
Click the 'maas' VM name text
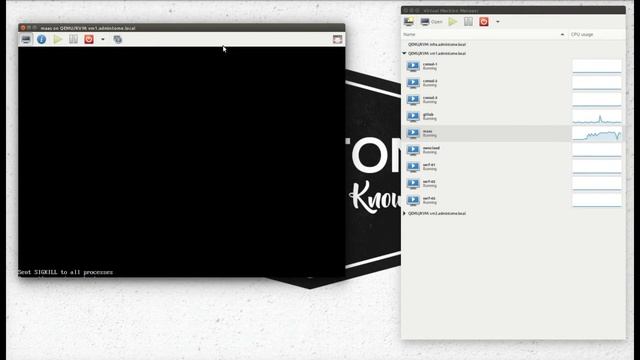point(427,131)
